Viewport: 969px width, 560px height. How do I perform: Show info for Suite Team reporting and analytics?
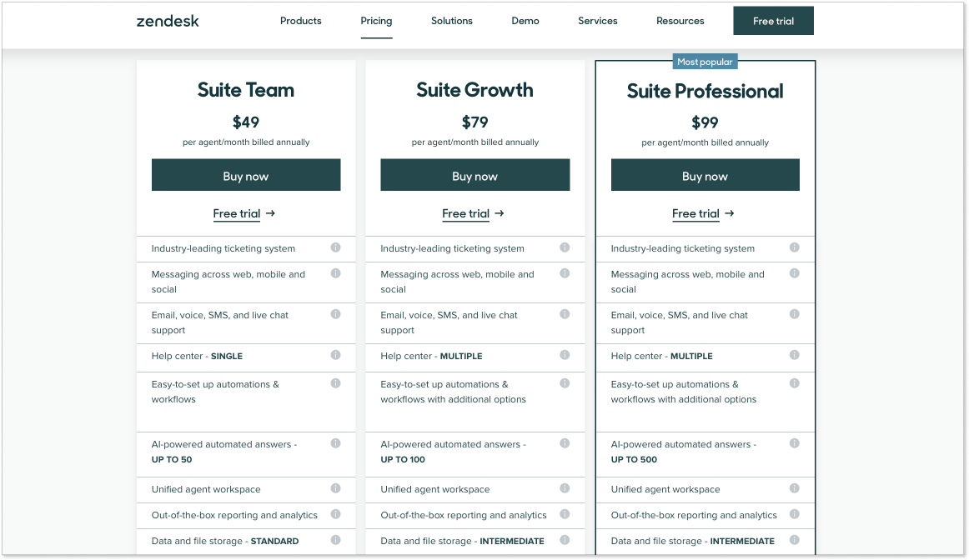coord(335,514)
